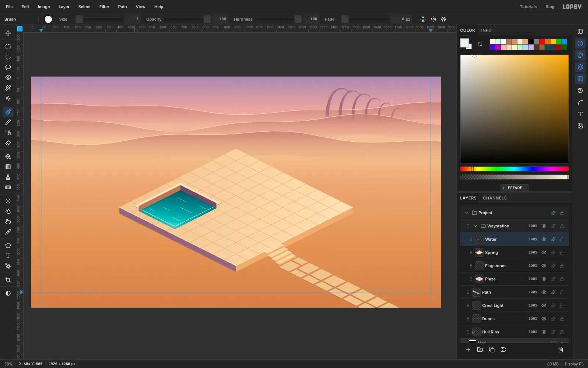Collapse the Project group
This screenshot has height=368, width=588.
[x=467, y=213]
